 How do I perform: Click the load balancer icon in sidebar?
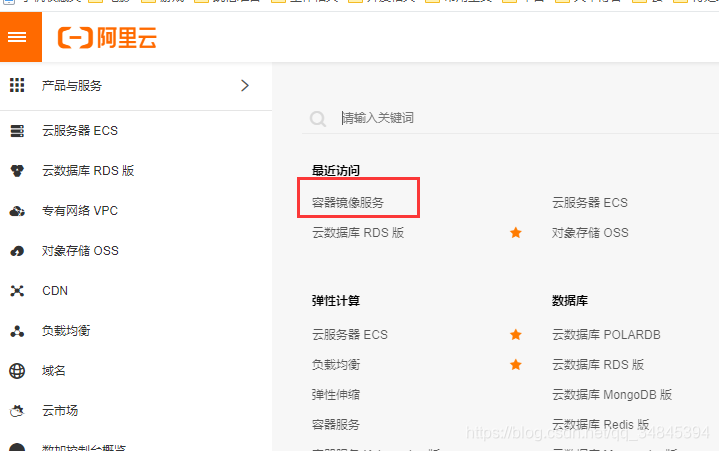(17, 331)
